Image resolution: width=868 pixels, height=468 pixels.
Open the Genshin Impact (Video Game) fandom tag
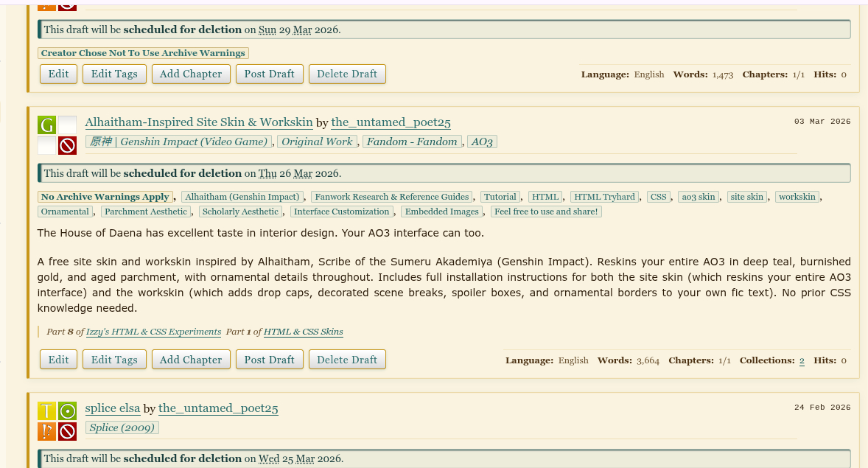tap(179, 142)
